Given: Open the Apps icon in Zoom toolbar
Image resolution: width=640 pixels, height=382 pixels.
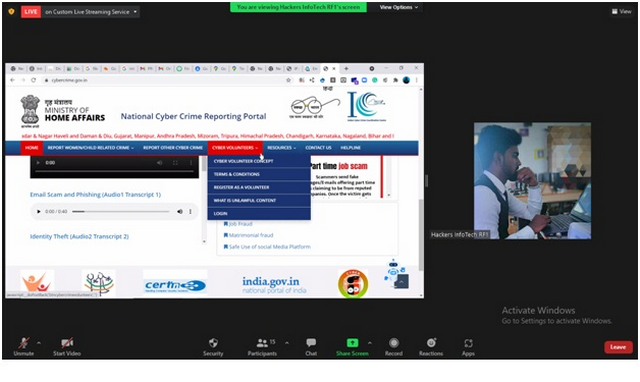Looking at the screenshot, I should 468,343.
